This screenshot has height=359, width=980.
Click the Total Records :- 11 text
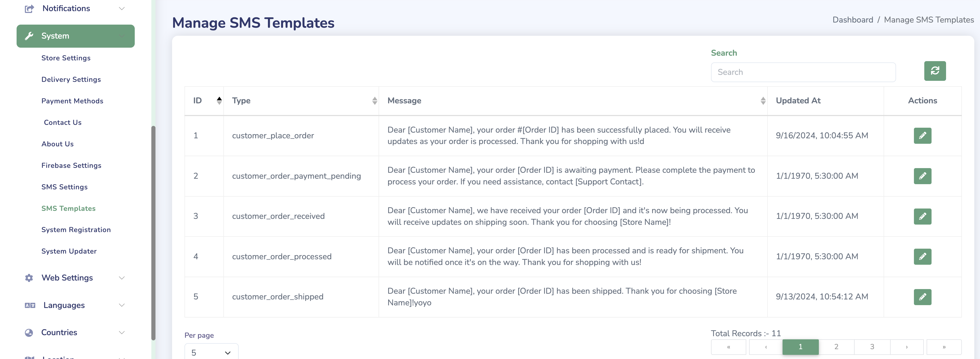click(746, 333)
